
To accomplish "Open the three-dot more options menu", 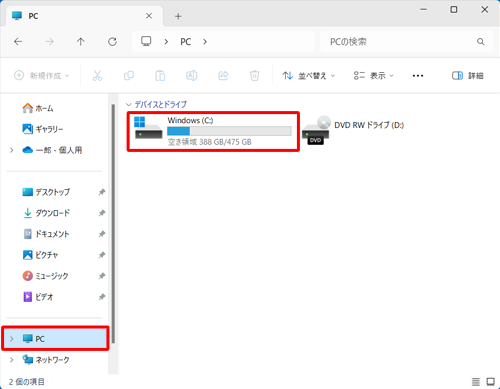I will pyautogui.click(x=418, y=76).
